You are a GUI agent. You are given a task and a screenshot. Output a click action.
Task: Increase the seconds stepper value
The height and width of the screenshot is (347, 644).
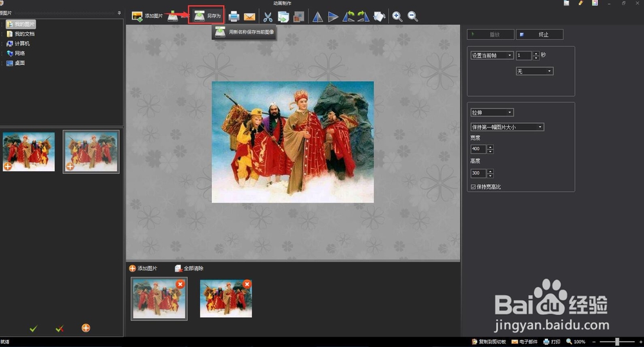pyautogui.click(x=536, y=53)
